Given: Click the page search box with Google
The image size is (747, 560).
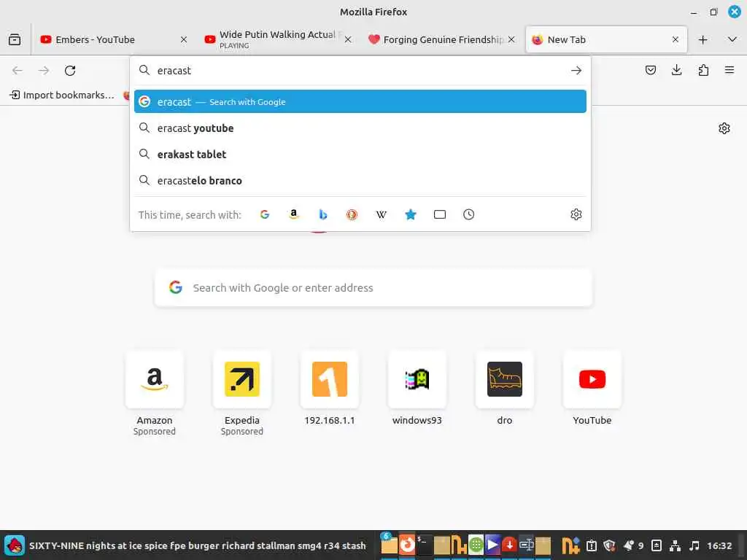Looking at the screenshot, I should click(x=373, y=287).
